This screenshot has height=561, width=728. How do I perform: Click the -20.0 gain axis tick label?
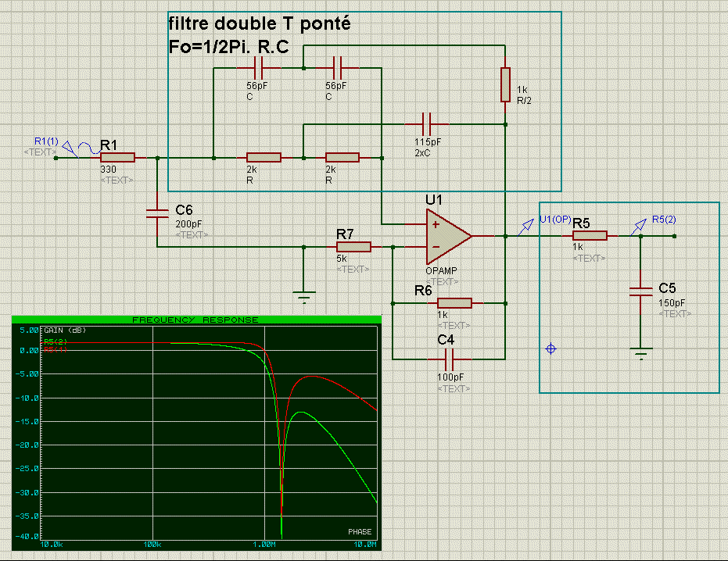click(27, 445)
